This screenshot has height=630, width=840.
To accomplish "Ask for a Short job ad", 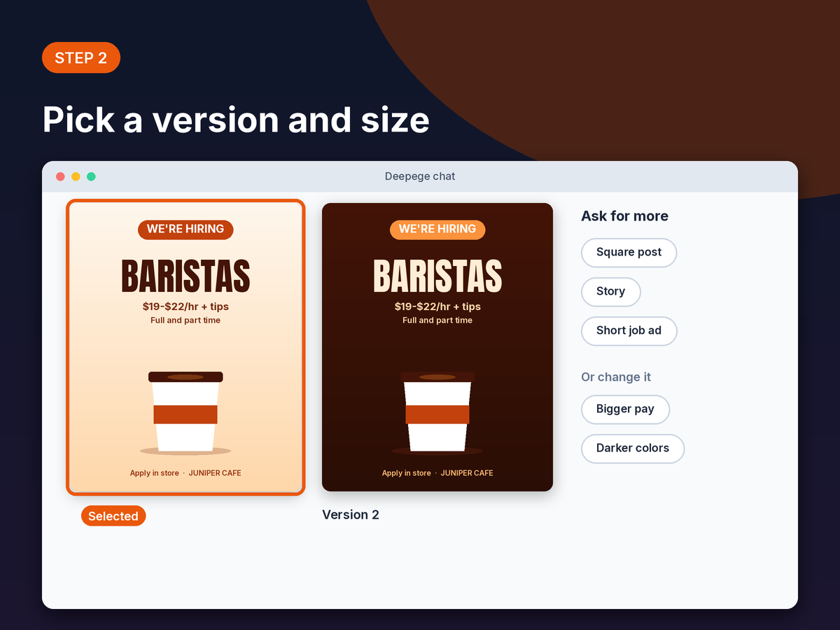I will [629, 331].
